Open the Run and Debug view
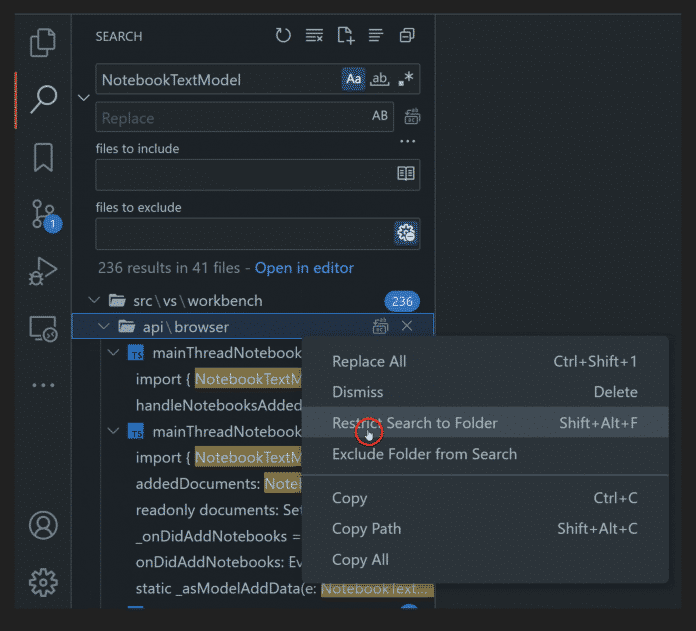This screenshot has width=696, height=631. point(43,271)
